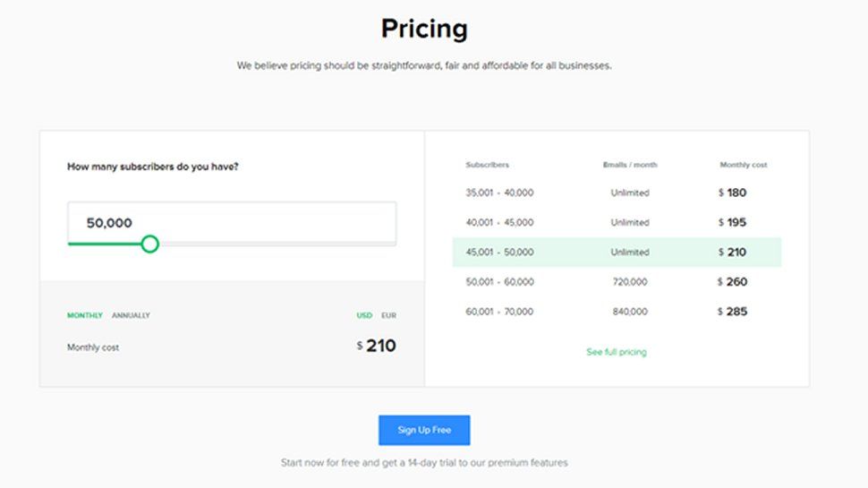
Task: Click the highlighted 45,001 - 50,000 row
Action: coord(616,253)
